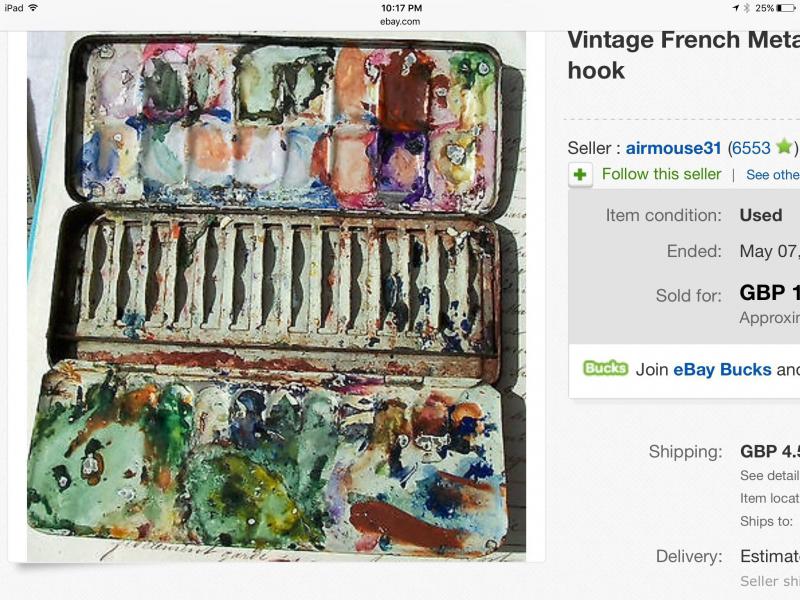Image resolution: width=800 pixels, height=600 pixels.
Task: Tap the seller's green feedback star
Action: tap(784, 147)
